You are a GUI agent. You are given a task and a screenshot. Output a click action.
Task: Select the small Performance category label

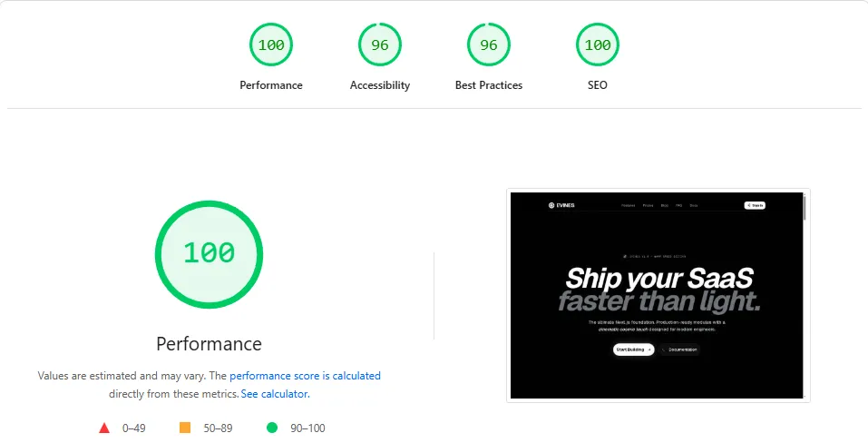(x=271, y=85)
